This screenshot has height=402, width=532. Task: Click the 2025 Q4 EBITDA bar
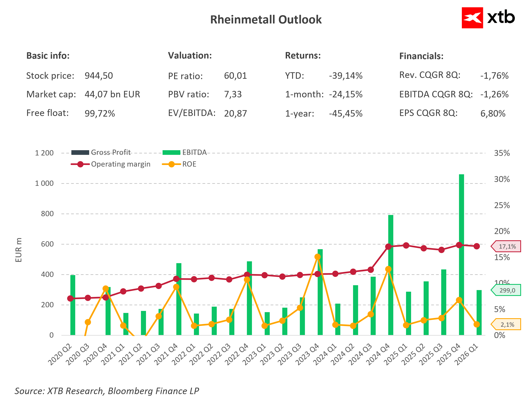[x=461, y=254]
